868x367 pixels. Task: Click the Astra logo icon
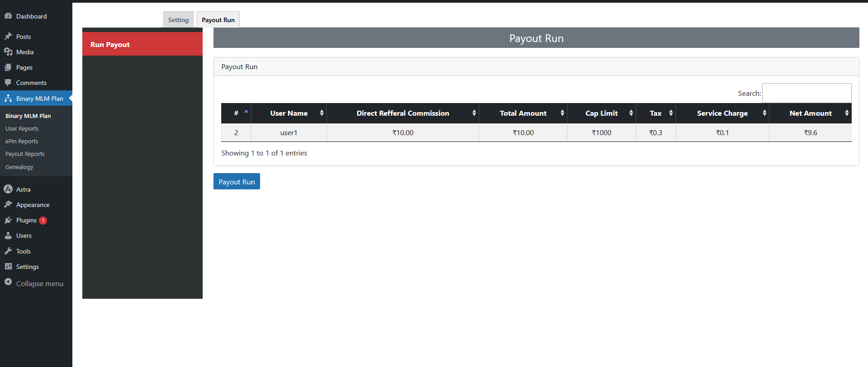coord(8,189)
